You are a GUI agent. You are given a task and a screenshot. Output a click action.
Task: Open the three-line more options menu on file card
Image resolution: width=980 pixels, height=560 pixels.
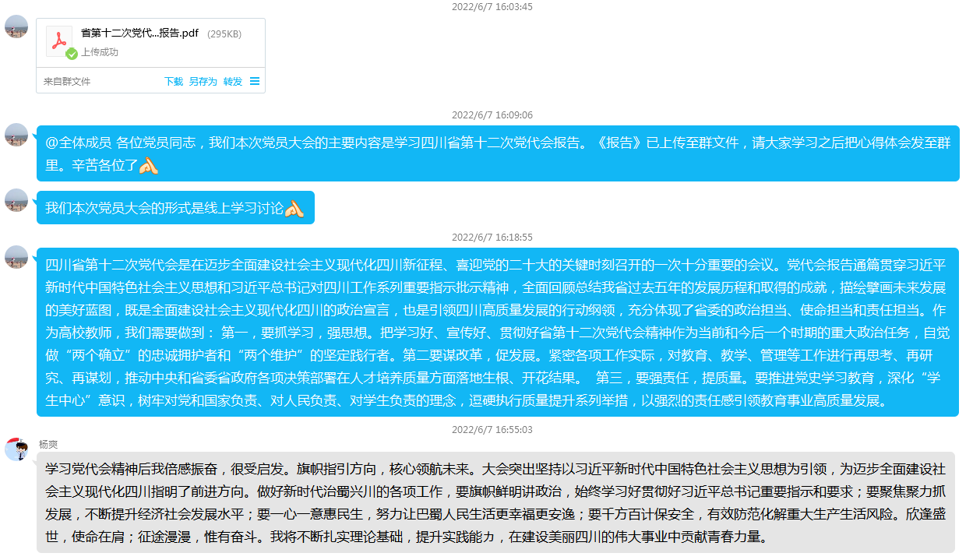tap(255, 81)
